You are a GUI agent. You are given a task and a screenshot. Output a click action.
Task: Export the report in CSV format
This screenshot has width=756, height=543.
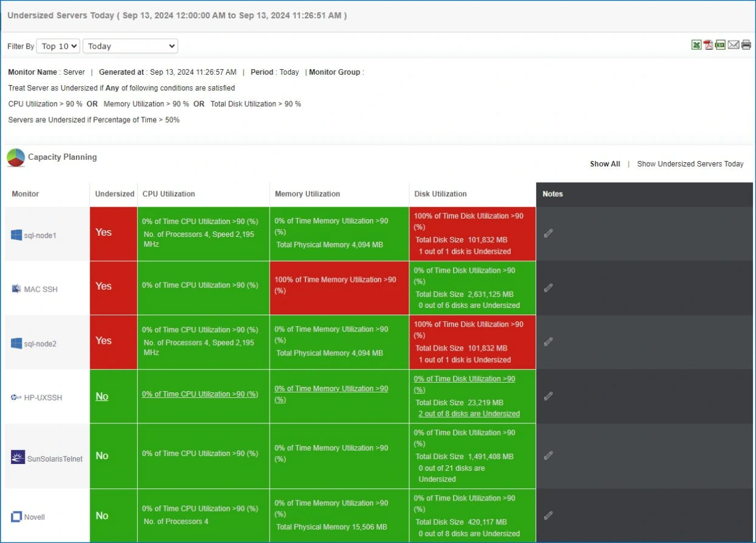pos(721,44)
